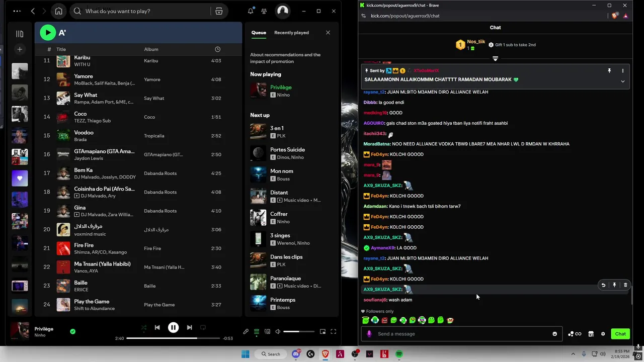The width and height of the screenshot is (644, 362).
Task: Select track Ma Tnsani (Yalla Habibi)
Action: pyautogui.click(x=138, y=267)
